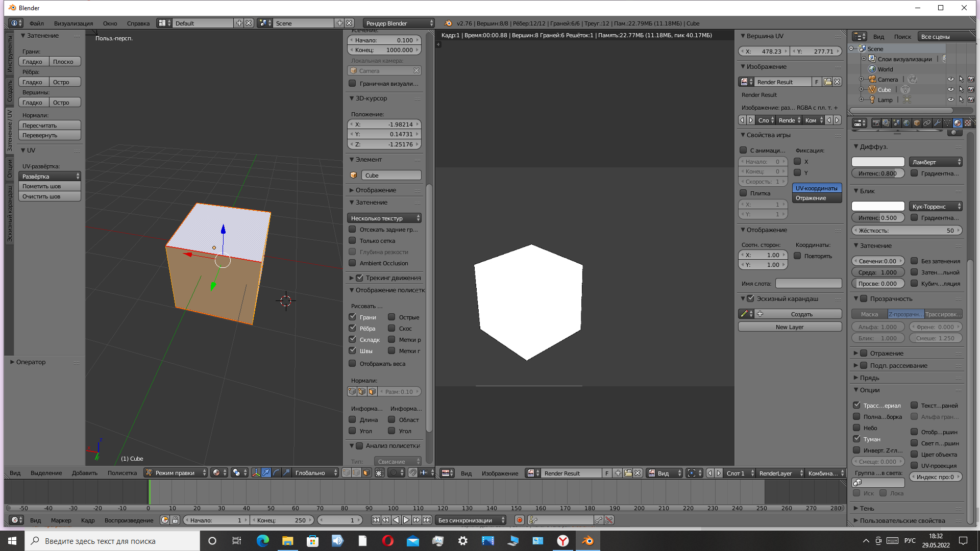Enable the Только сетка checkbox
The height and width of the screenshot is (551, 980).
352,241
